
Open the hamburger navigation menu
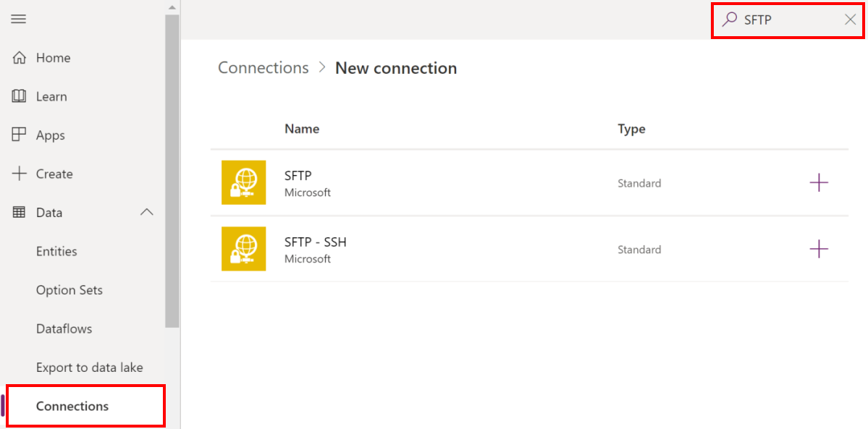(19, 19)
